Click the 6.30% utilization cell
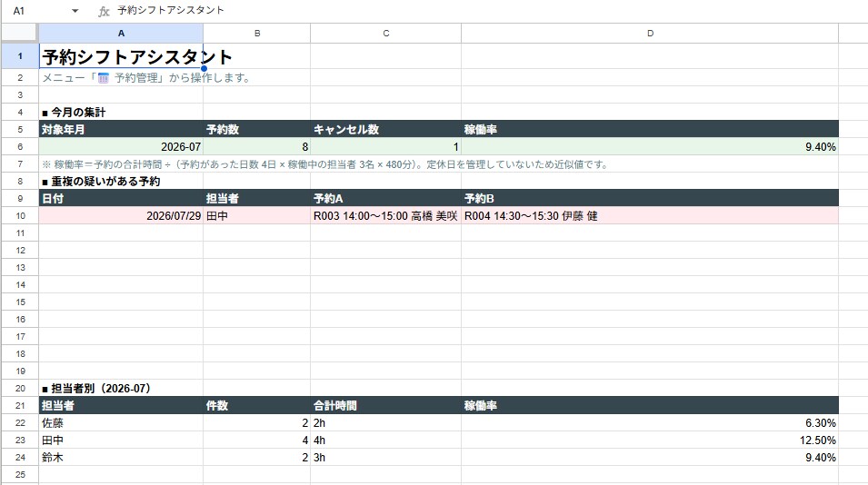The width and height of the screenshot is (868, 485). click(x=650, y=422)
